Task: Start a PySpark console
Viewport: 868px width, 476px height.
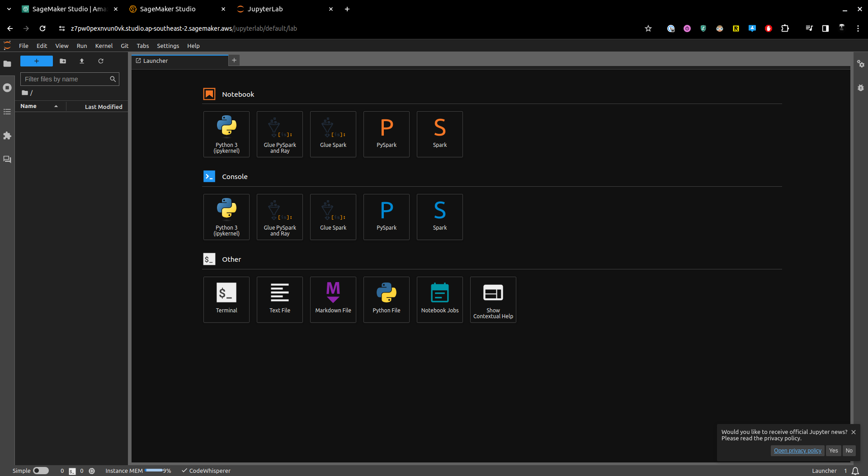Action: point(386,217)
